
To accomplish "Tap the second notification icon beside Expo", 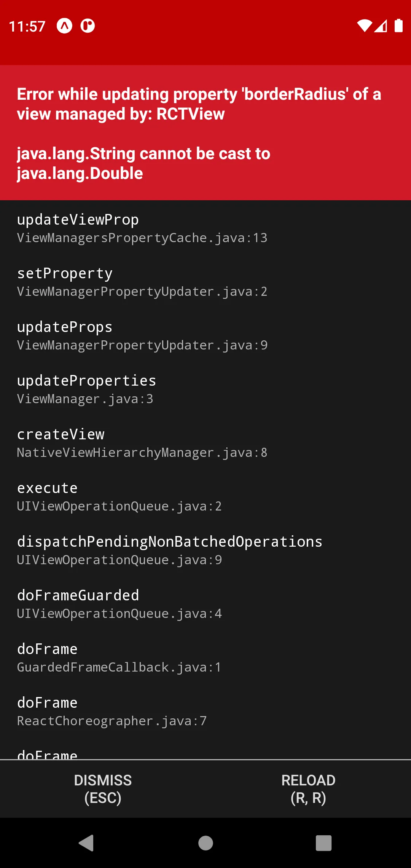I will click(x=88, y=26).
